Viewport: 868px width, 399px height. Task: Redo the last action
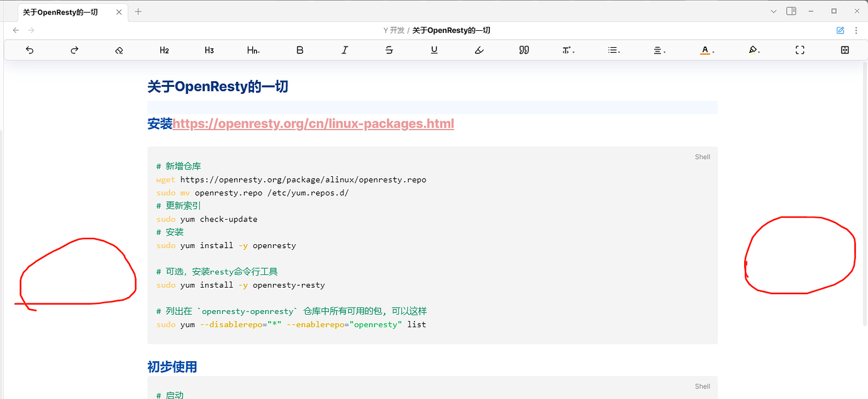[74, 50]
